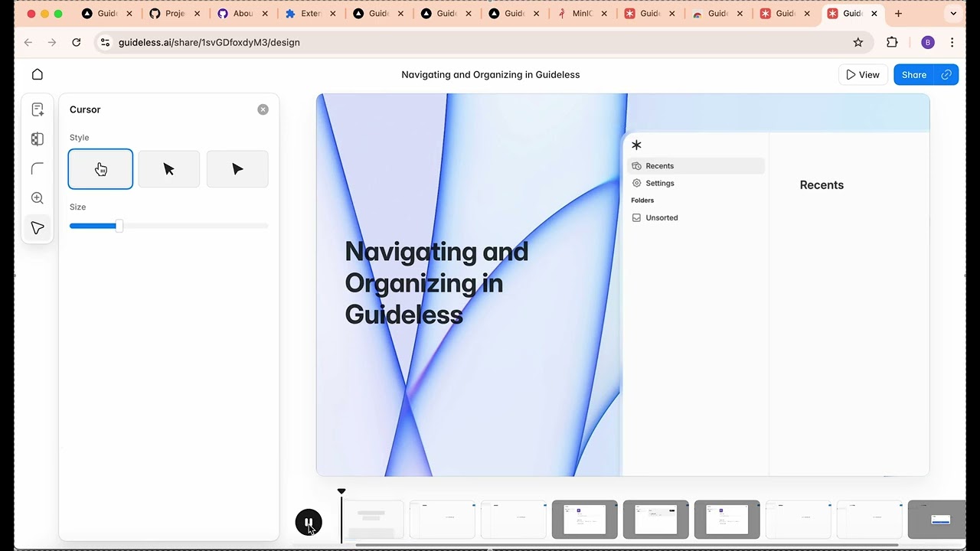Click the timeline playhead marker

341,491
